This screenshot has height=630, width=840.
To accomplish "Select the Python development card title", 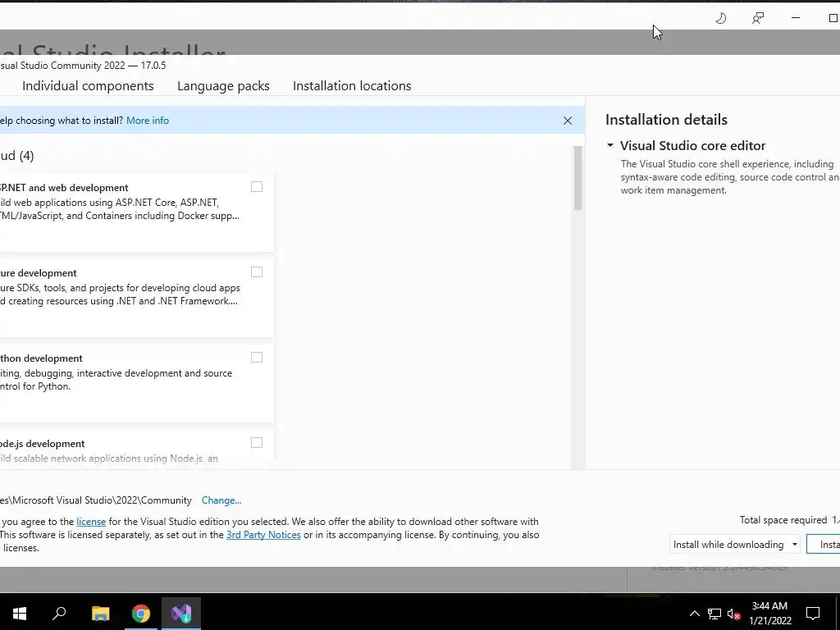I will tap(41, 358).
